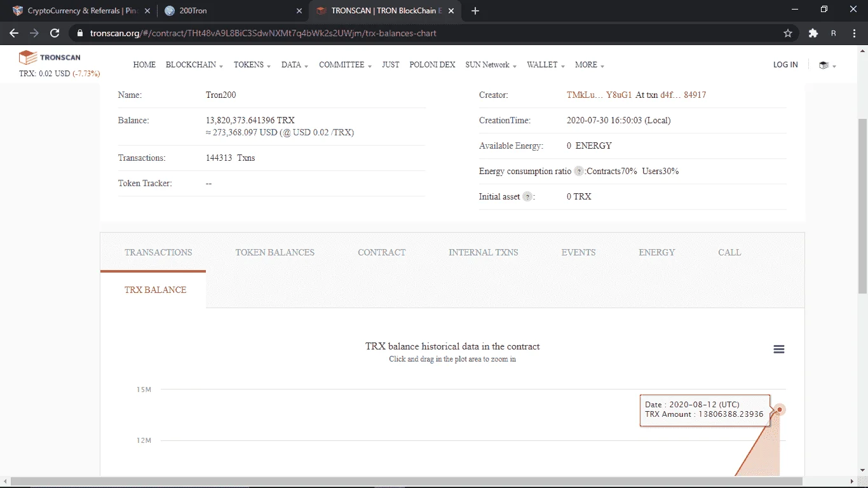Image resolution: width=868 pixels, height=488 pixels.
Task: Click the Available Energy 0 ENERGY value
Action: tap(589, 146)
